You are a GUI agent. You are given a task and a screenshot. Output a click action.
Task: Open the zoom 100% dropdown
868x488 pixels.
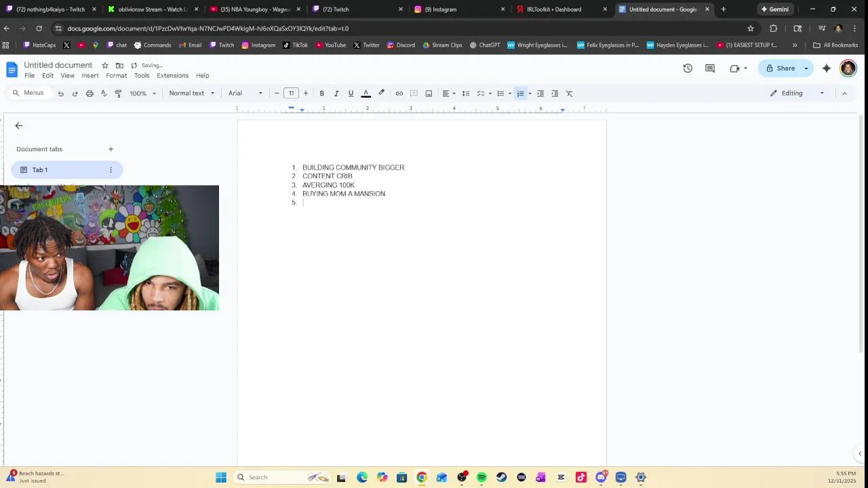coord(143,94)
